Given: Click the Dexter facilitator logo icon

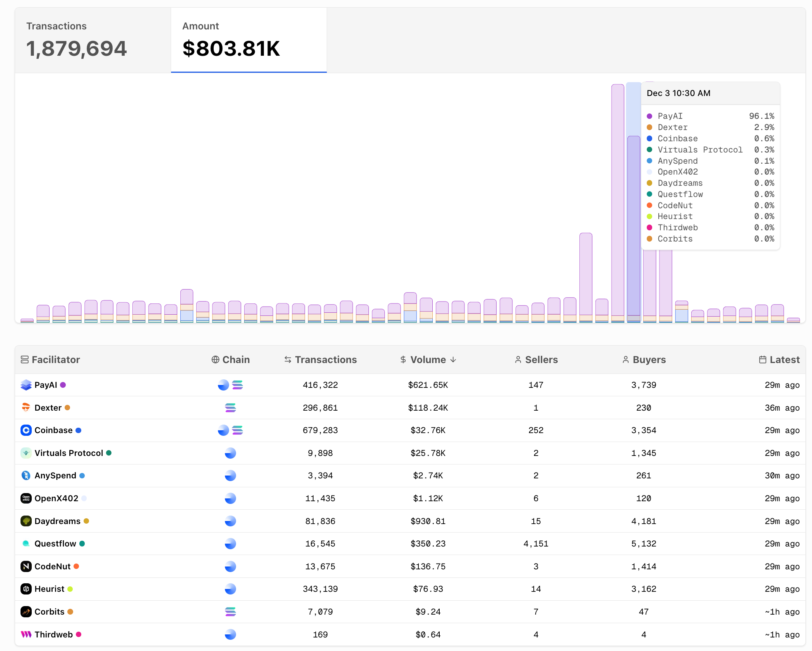Looking at the screenshot, I should [x=26, y=408].
